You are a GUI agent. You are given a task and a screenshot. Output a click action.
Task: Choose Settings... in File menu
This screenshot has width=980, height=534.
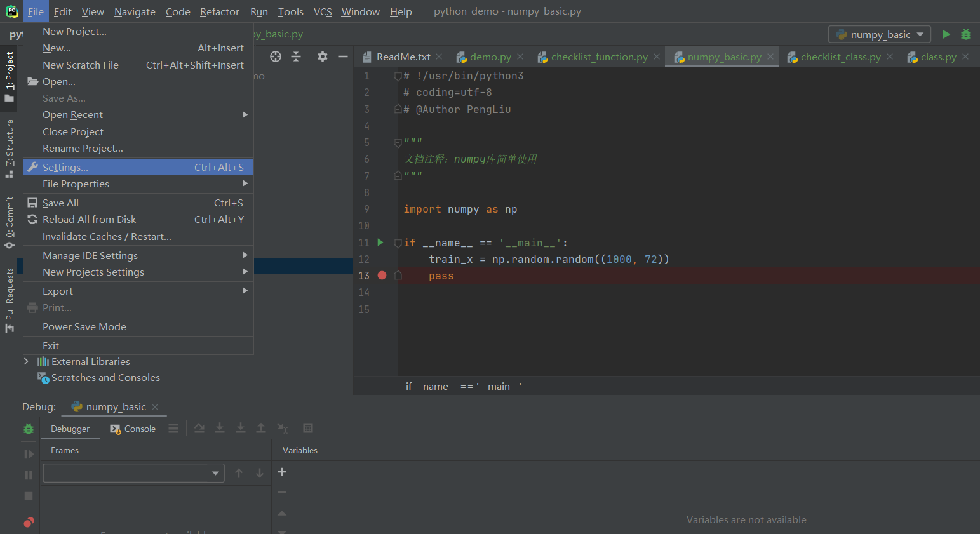point(138,168)
